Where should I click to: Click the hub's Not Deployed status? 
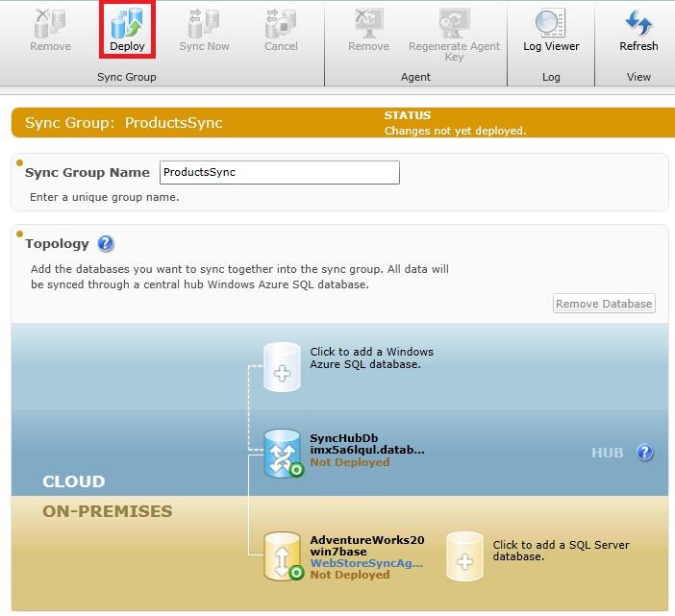pos(350,462)
